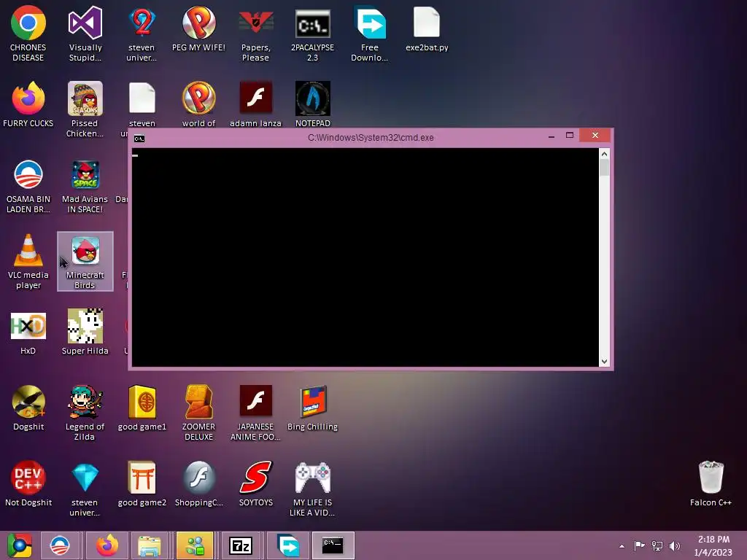Launch Firefox from the taskbar

107,545
